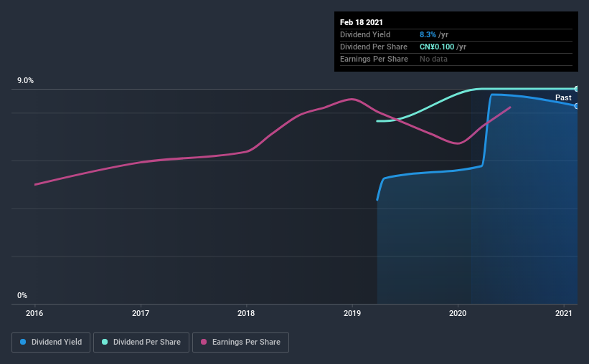The image size is (589, 364).
Task: Click the teal Dividend Per Share legend dot
Action: pyautogui.click(x=105, y=342)
